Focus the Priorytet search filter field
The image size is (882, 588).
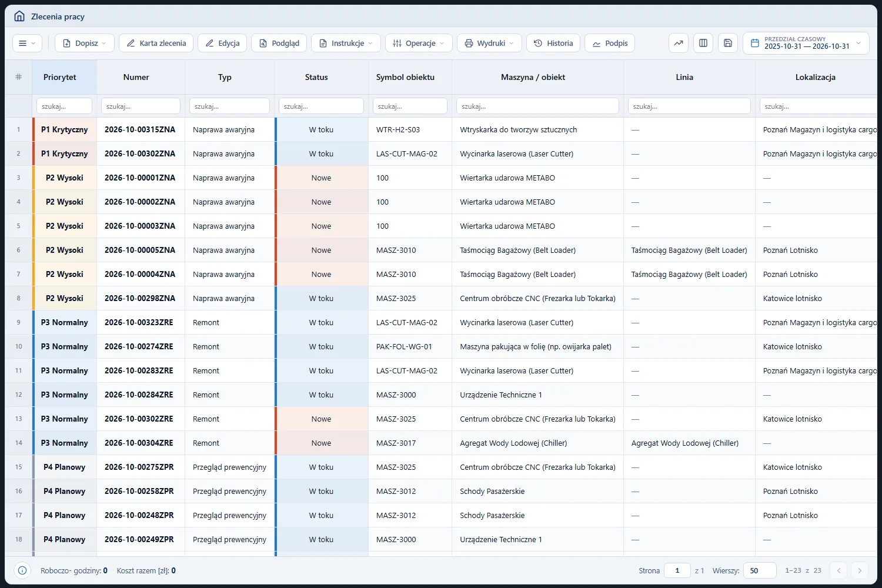click(65, 106)
